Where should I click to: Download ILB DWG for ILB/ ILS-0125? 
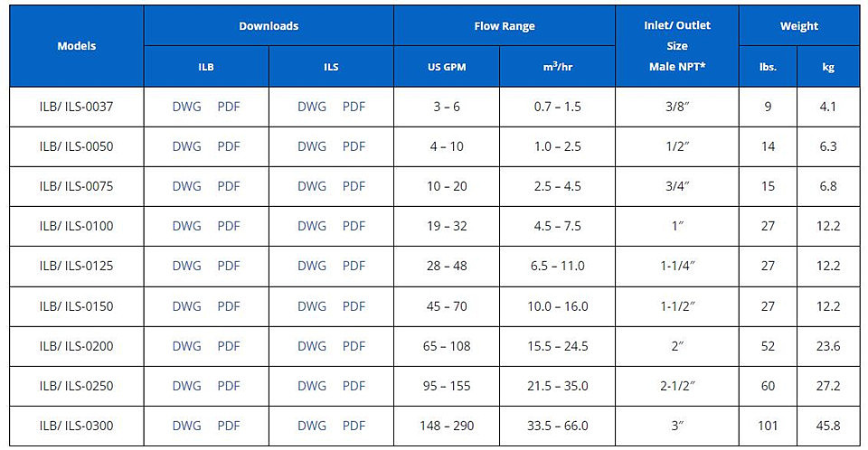(186, 266)
